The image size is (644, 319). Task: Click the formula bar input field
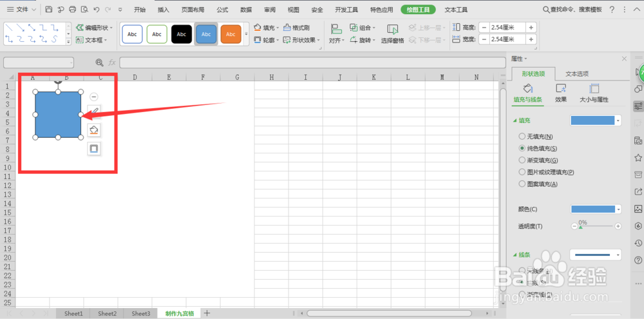click(x=312, y=63)
